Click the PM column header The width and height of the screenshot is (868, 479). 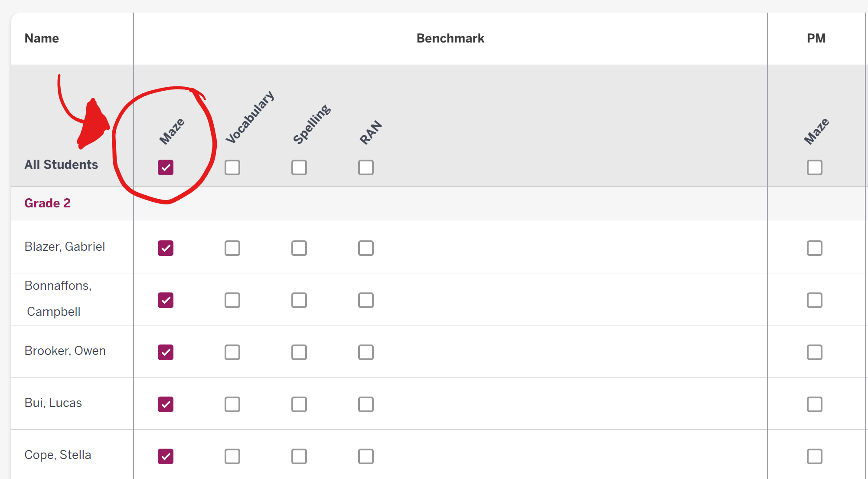[817, 38]
